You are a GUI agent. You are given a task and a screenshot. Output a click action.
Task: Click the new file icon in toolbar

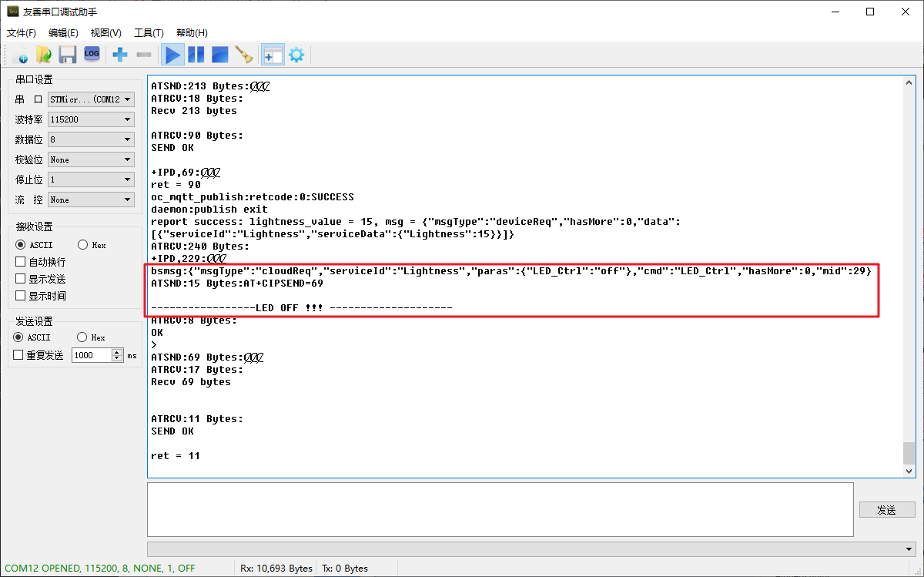(x=21, y=55)
